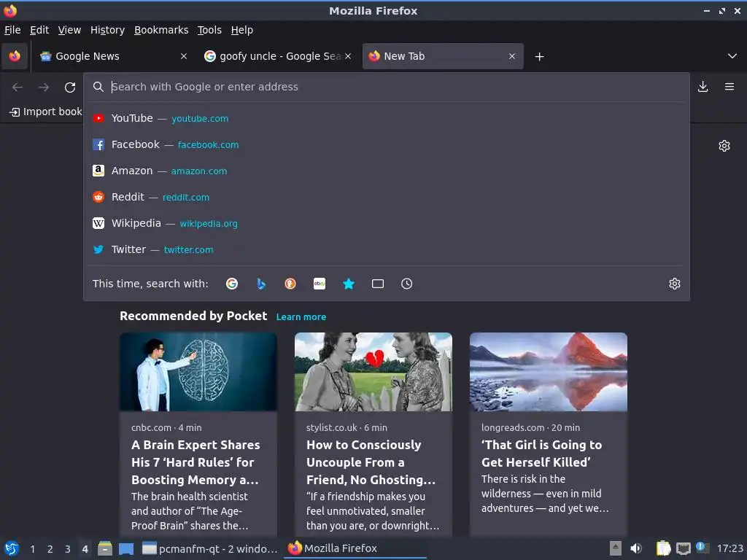Viewport: 747px width, 560px height.
Task: Open the View menu
Action: (69, 30)
